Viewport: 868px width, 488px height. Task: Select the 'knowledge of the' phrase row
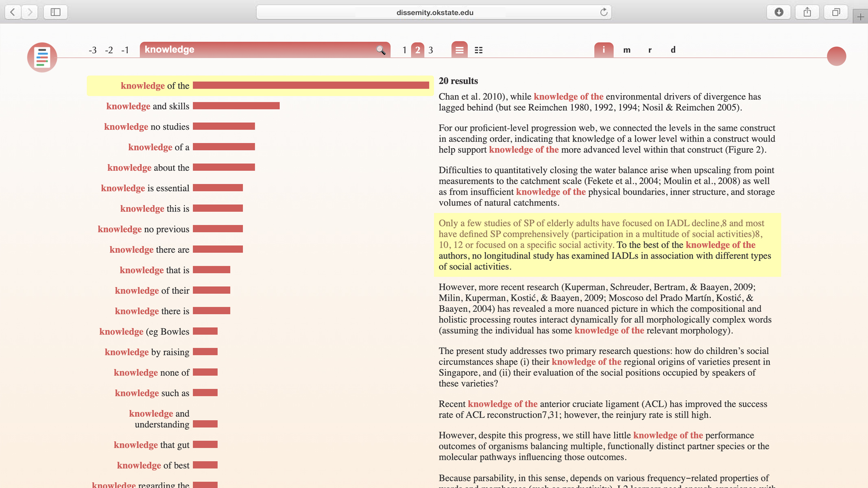[260, 85]
